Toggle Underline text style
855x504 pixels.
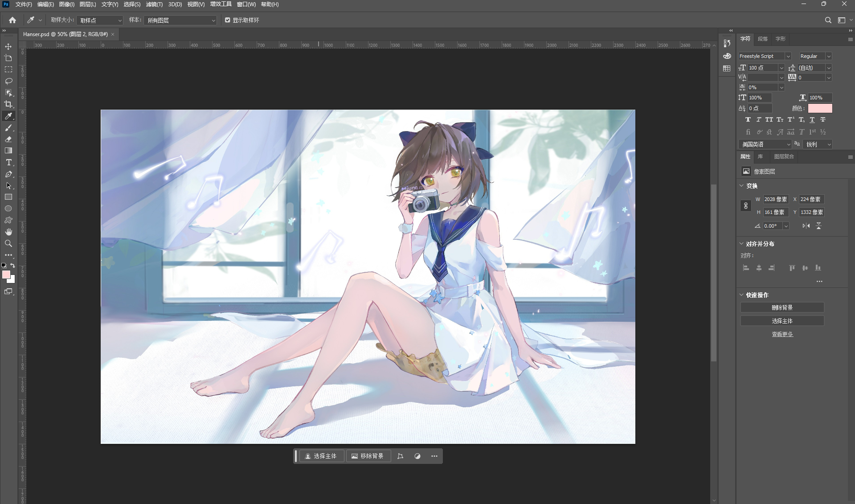pos(812,119)
